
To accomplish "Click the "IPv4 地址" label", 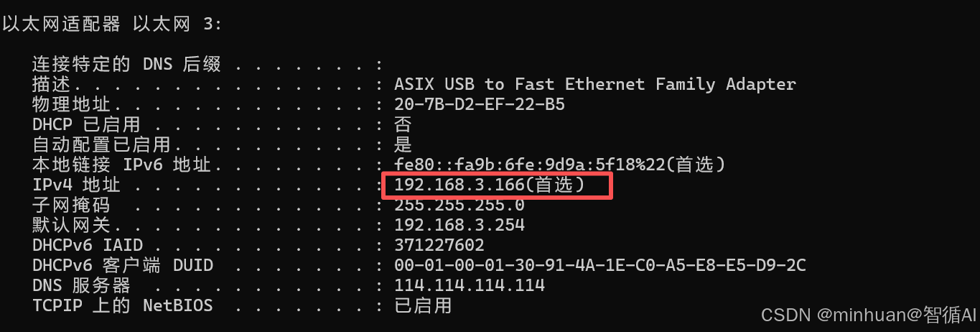I will pos(76,185).
